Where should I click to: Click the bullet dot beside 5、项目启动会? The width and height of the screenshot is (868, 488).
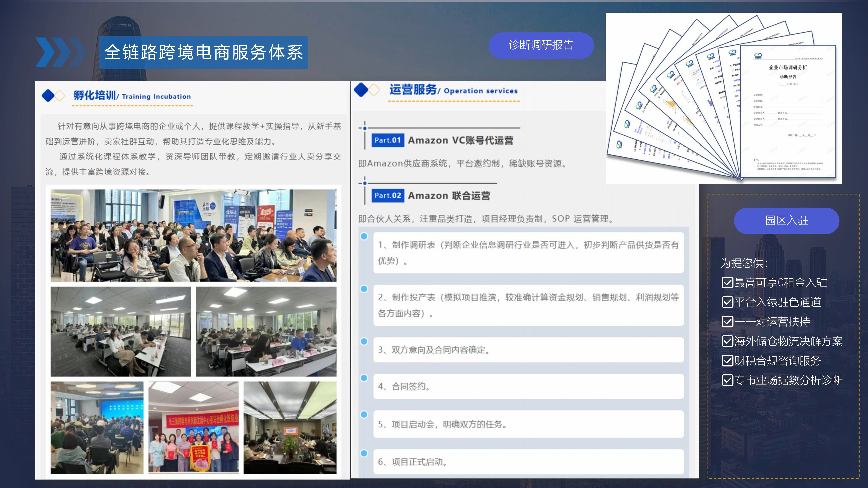[364, 415]
